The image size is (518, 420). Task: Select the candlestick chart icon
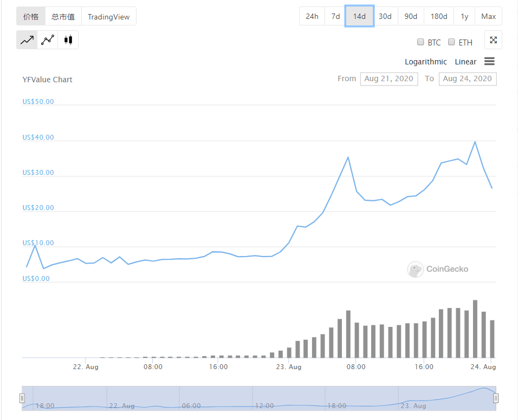point(68,40)
